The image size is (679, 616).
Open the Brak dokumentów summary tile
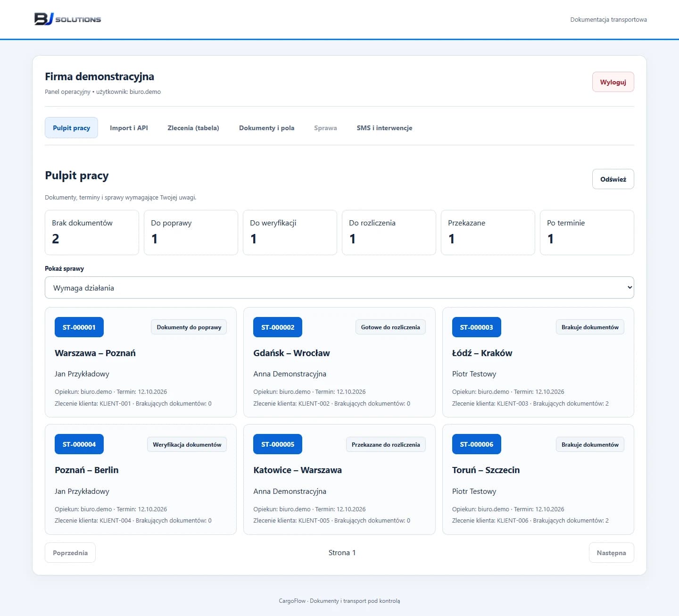pyautogui.click(x=92, y=233)
